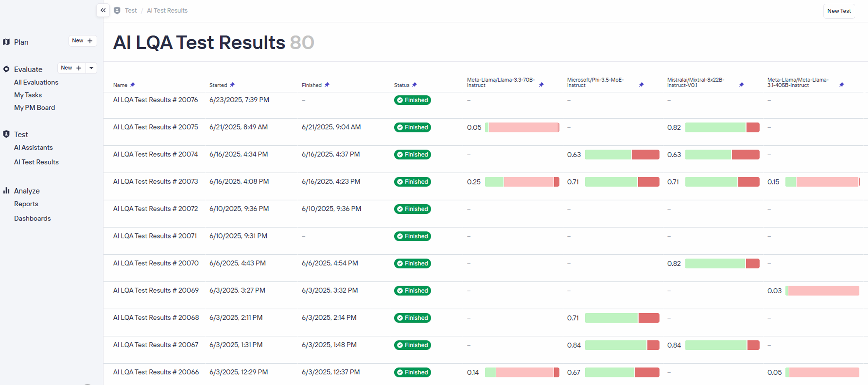Viewport: 868px width, 385px height.
Task: Toggle pin on Started column
Action: pyautogui.click(x=232, y=85)
